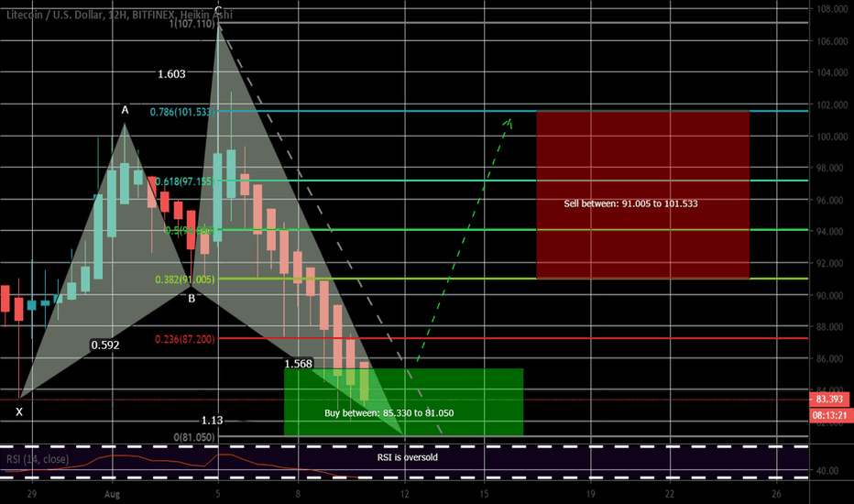The image size is (854, 504).
Task: Click the 'Sell between: 91.005 to 101.533' text
Action: pyautogui.click(x=630, y=203)
